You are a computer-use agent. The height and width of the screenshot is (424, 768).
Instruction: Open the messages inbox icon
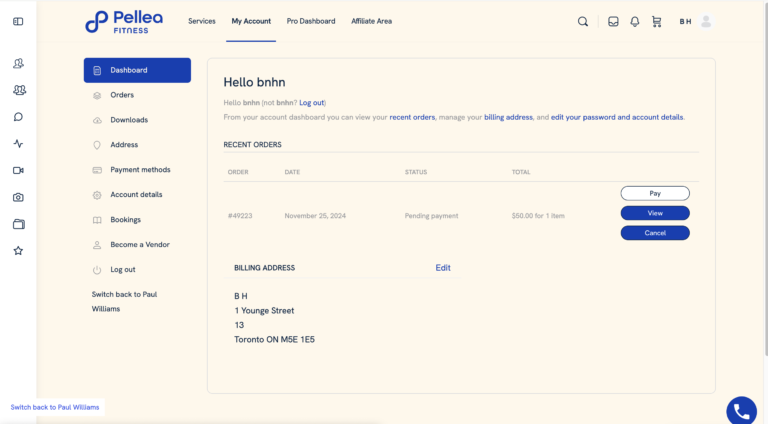click(613, 22)
